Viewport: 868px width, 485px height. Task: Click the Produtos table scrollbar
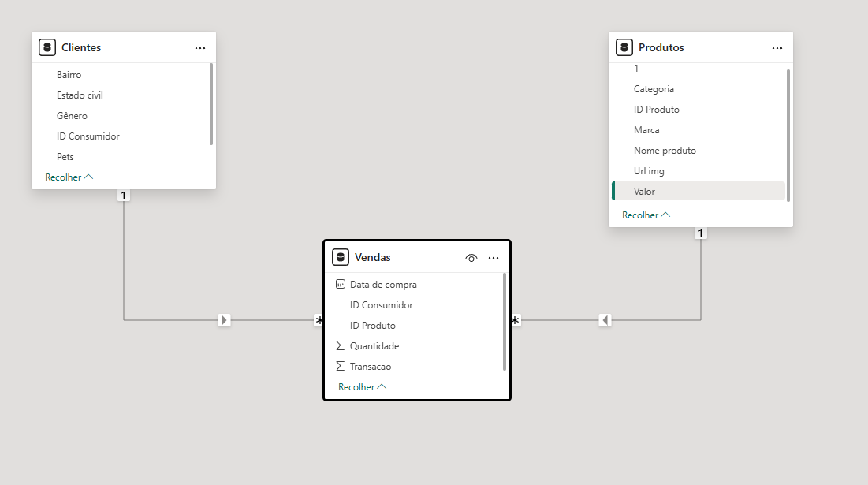coord(788,134)
